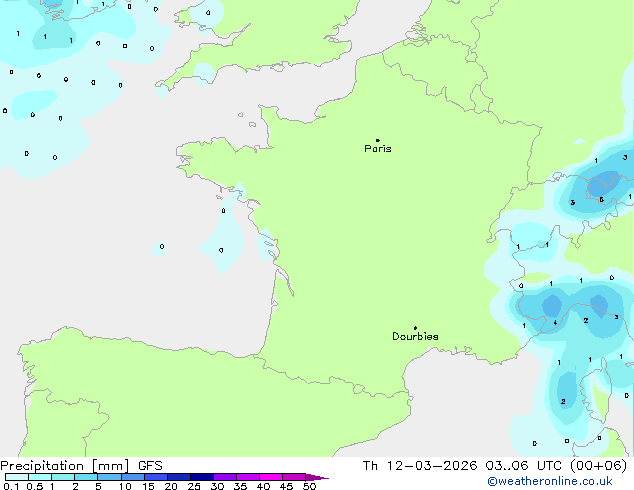
Task: Select the 45–50 mm legend swatch
Action: (x=294, y=477)
